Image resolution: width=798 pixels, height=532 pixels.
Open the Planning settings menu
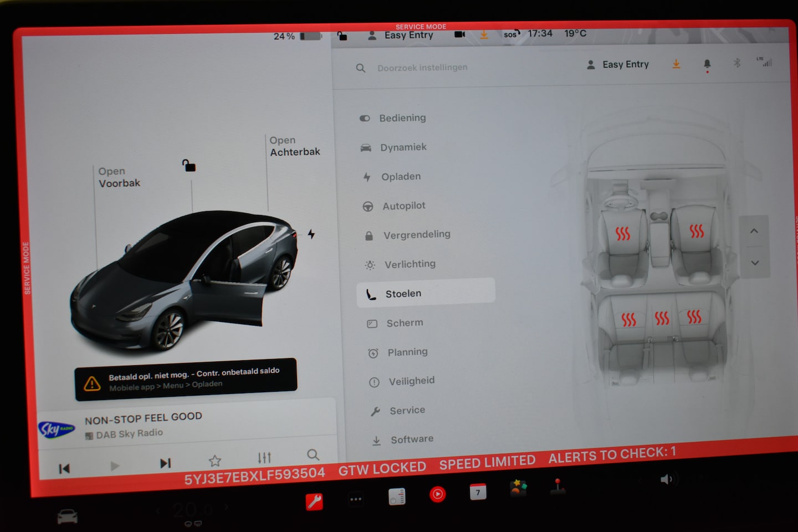(x=398, y=352)
